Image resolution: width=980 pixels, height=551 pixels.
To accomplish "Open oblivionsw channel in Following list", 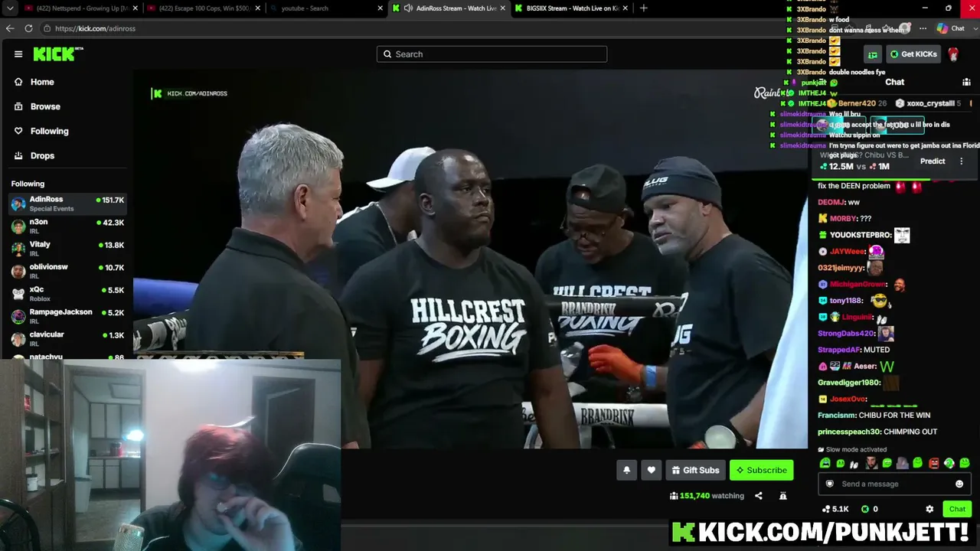I will 67,271.
